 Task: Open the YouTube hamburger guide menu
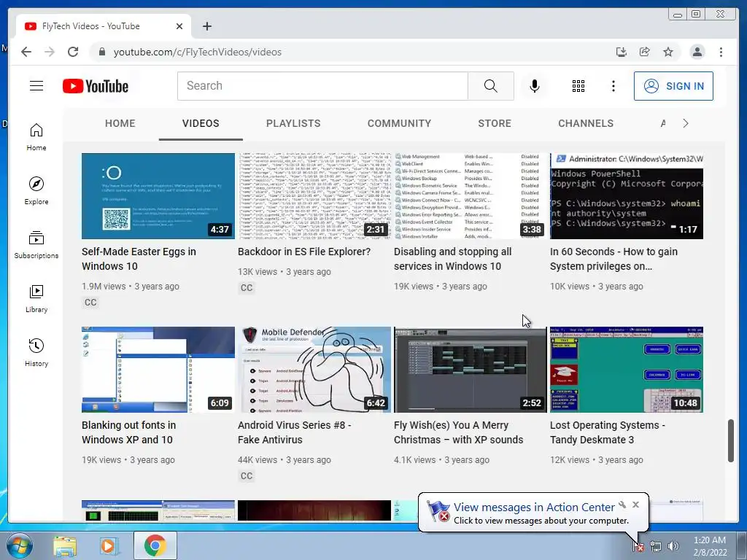coord(36,86)
